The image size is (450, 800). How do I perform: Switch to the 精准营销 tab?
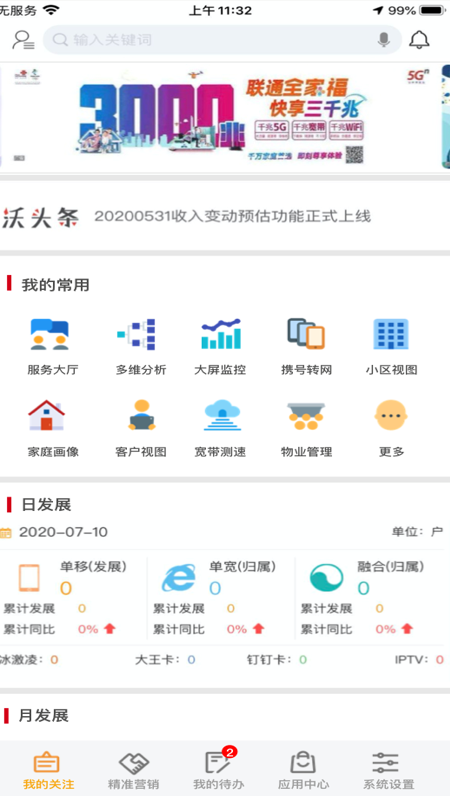[x=134, y=771]
